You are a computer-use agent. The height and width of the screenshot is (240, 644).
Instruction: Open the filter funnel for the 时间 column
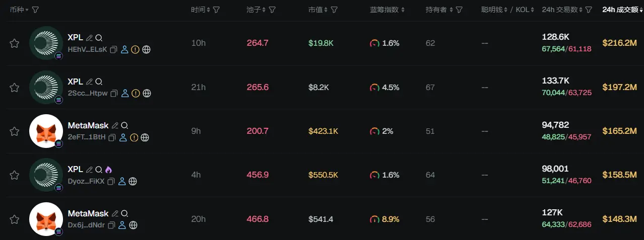click(216, 10)
